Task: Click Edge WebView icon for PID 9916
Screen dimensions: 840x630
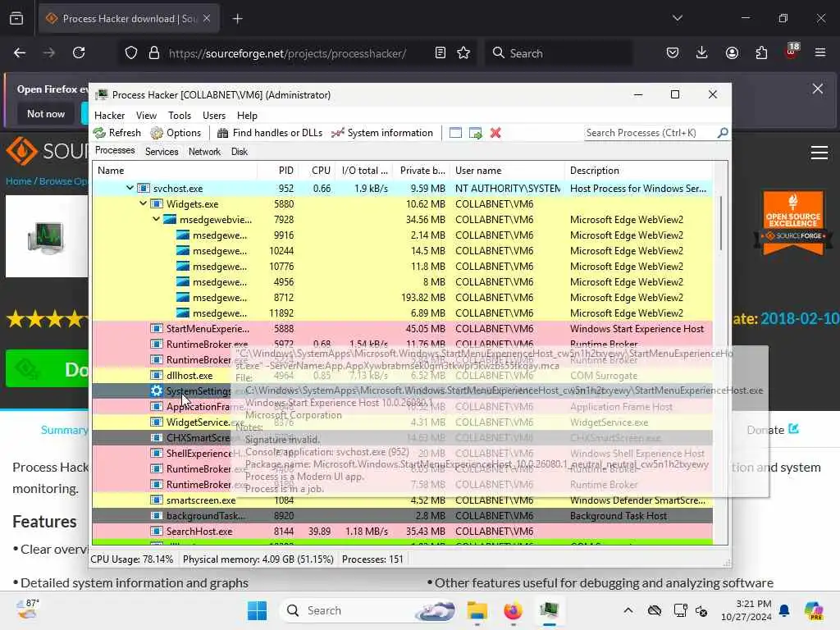Action: [x=183, y=235]
